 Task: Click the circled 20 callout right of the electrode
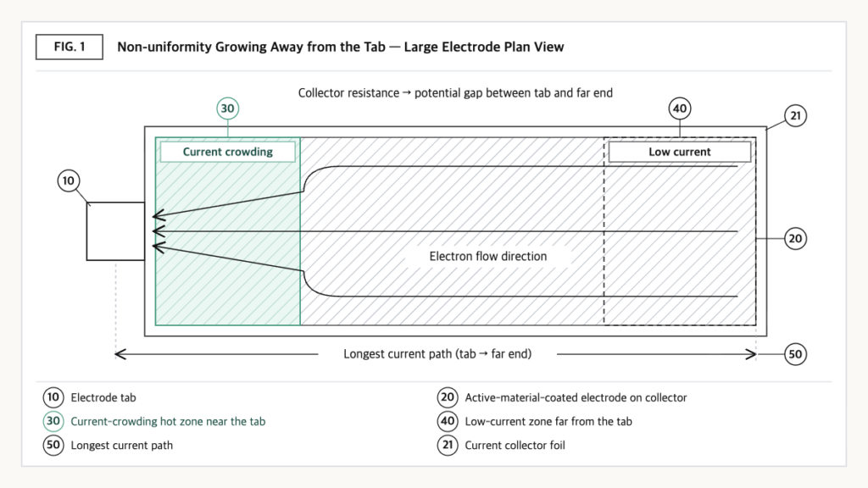[795, 238]
